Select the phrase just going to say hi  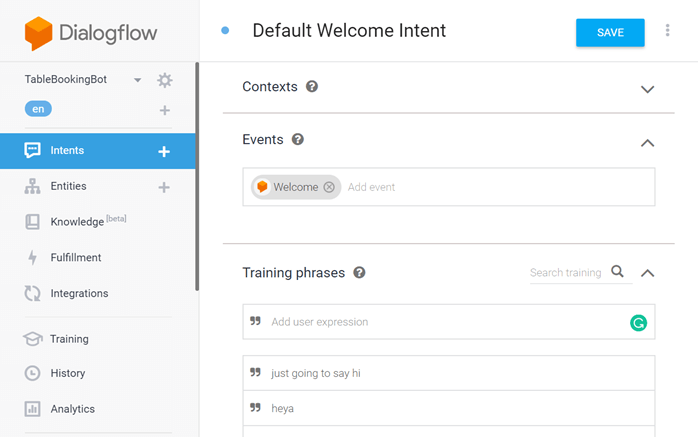449,373
